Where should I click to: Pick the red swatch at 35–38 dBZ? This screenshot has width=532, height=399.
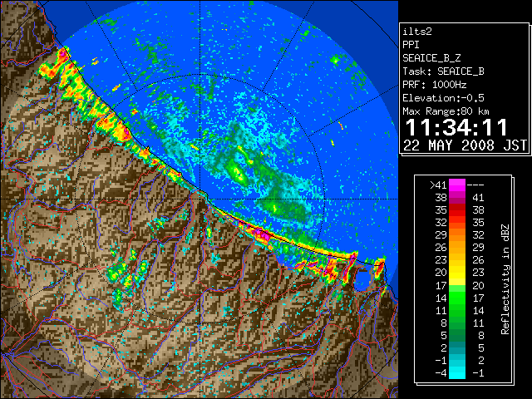coord(457,210)
